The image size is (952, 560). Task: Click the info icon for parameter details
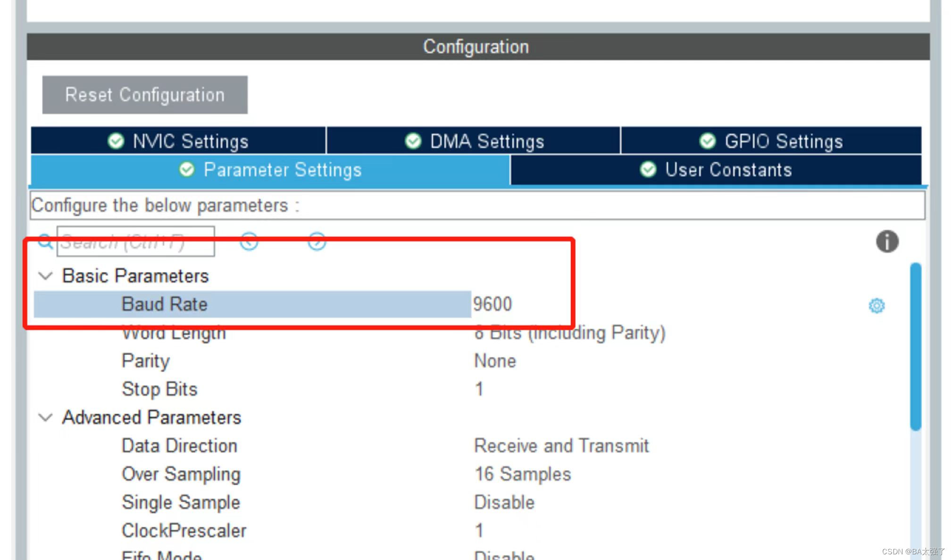click(887, 242)
